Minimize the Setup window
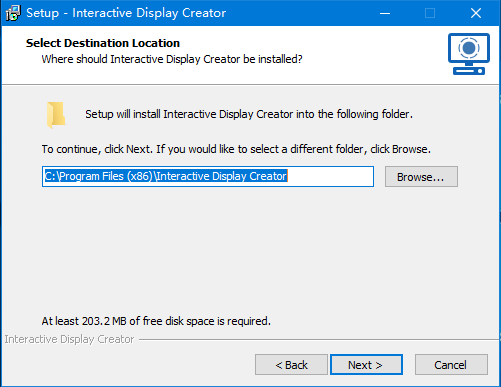 click(385, 13)
